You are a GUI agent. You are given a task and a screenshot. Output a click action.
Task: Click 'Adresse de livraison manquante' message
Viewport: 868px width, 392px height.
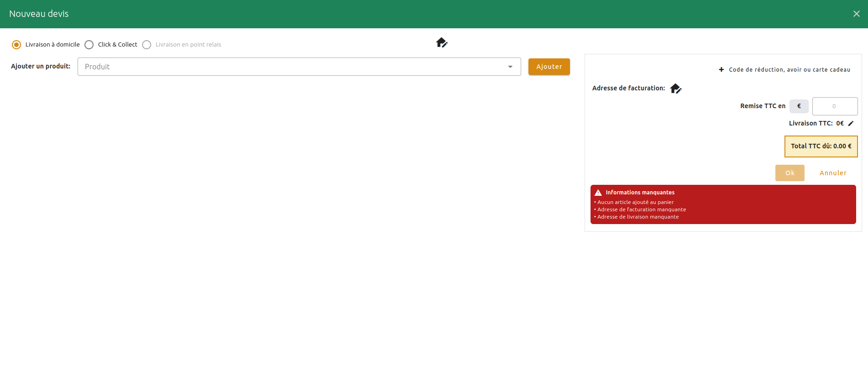pos(638,217)
